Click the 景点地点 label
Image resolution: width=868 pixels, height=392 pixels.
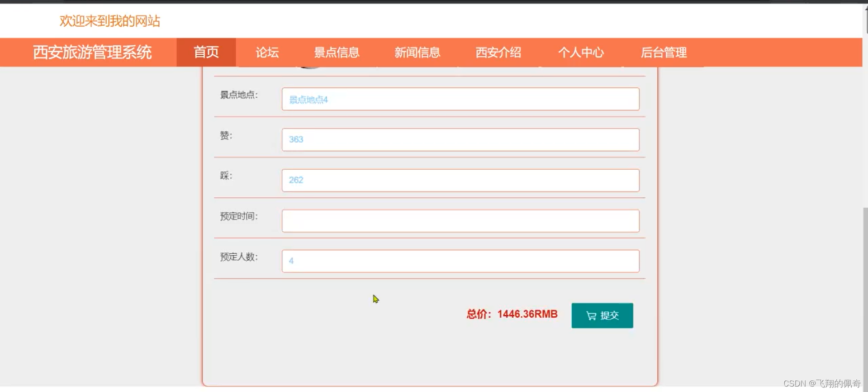pyautogui.click(x=239, y=95)
